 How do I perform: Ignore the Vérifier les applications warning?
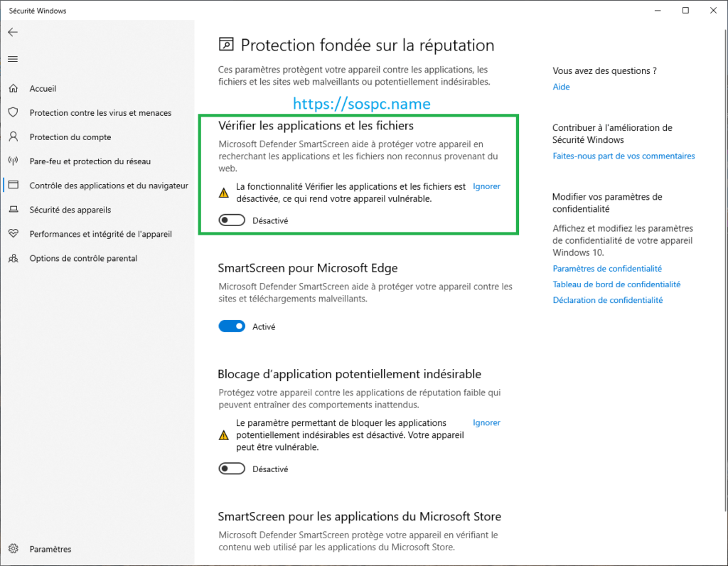click(486, 186)
